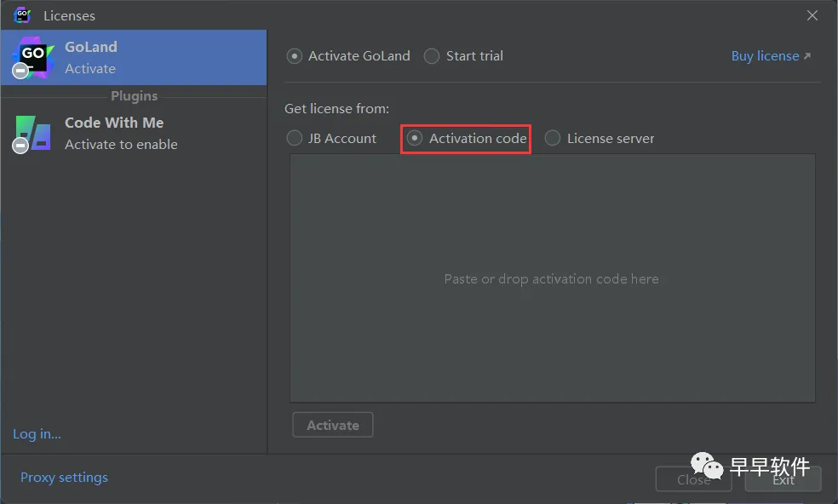The width and height of the screenshot is (838, 504).
Task: Click the activation code paste area
Action: click(552, 278)
